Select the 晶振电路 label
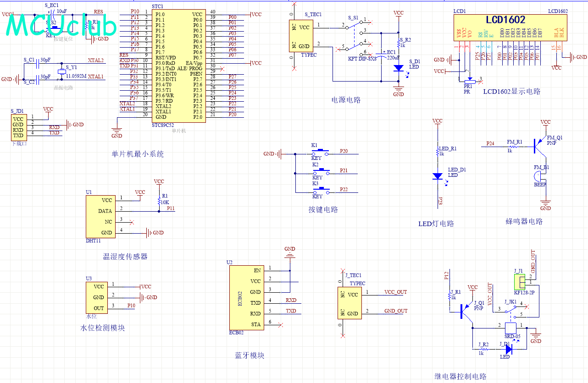 pyautogui.click(x=63, y=87)
